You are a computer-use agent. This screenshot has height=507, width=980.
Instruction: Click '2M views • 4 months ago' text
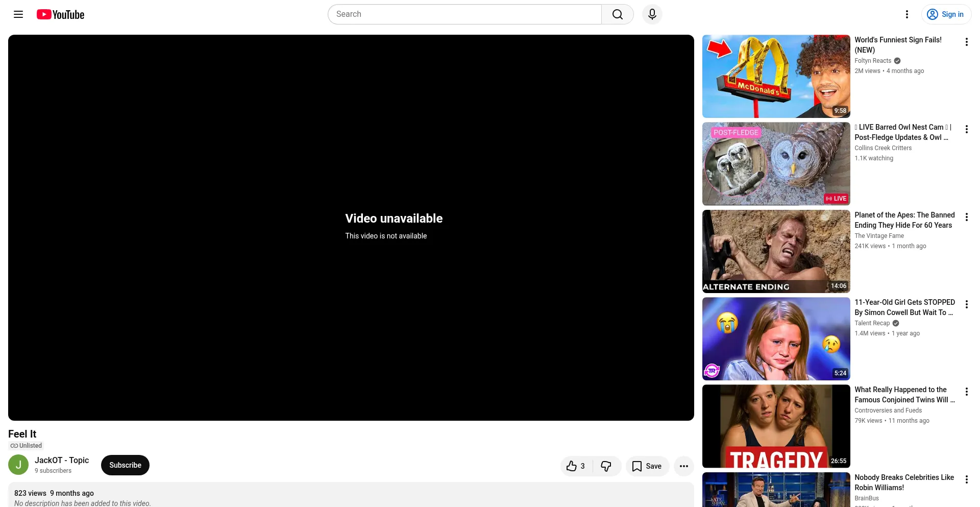(x=890, y=71)
